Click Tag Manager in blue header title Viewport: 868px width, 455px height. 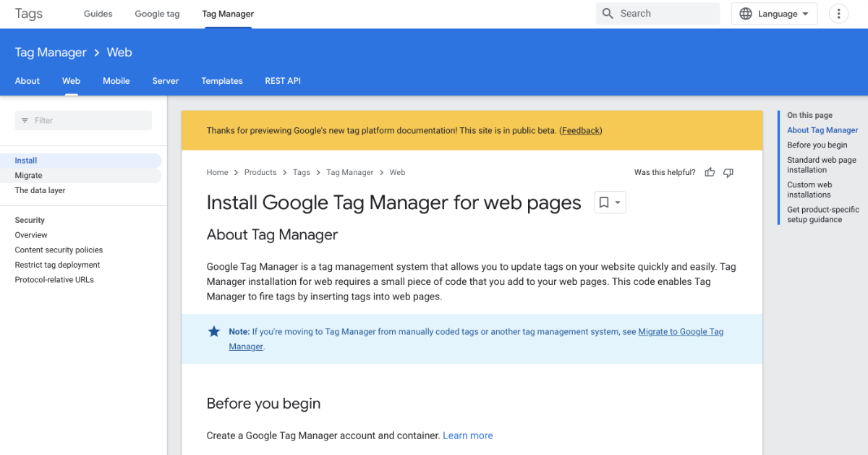pyautogui.click(x=51, y=52)
